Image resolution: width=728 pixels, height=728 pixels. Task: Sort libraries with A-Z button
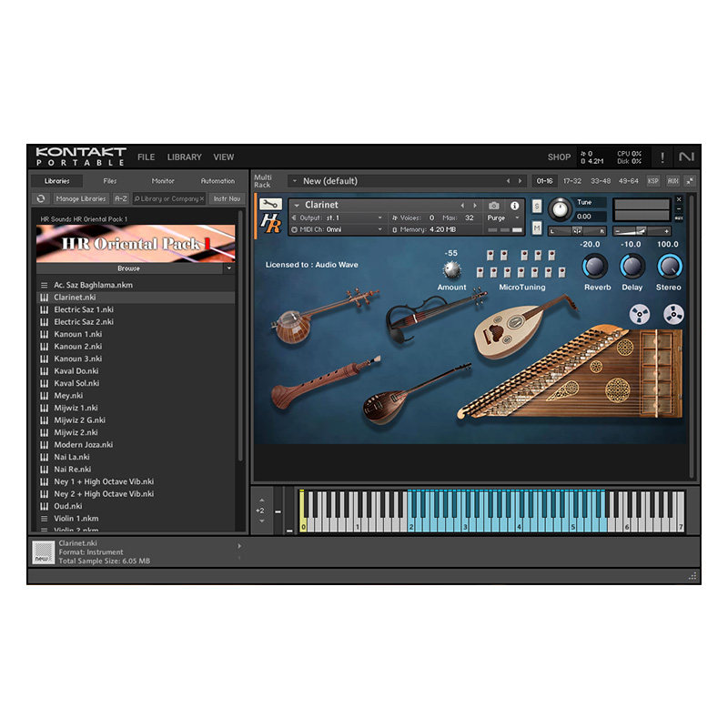coord(121,198)
